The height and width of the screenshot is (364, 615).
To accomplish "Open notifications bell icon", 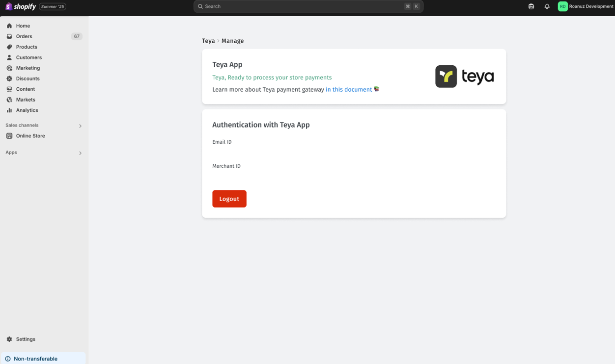I will [x=547, y=6].
